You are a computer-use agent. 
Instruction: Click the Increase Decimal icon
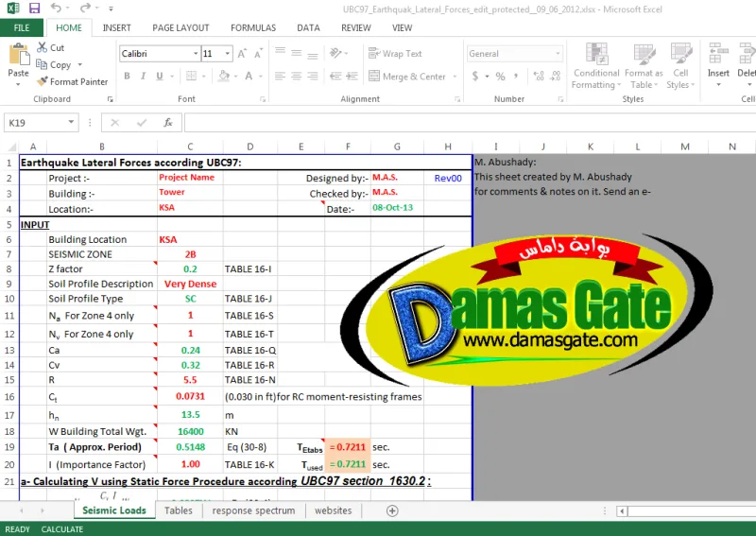[539, 76]
